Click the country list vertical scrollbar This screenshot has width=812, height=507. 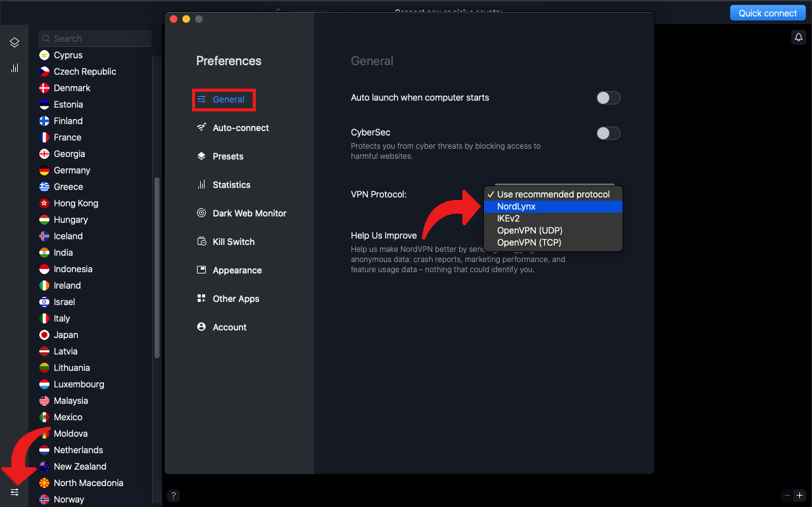tap(157, 266)
